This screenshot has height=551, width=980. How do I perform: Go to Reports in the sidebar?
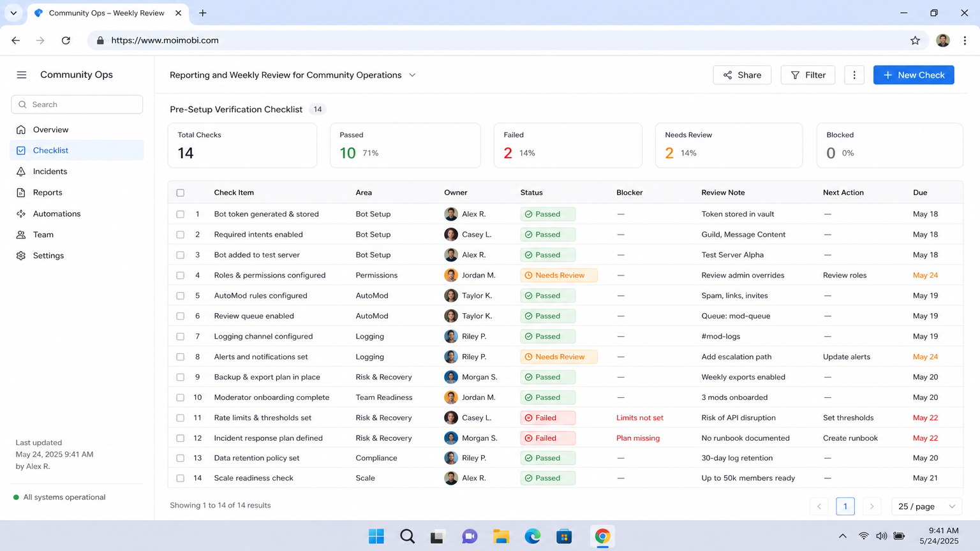click(77, 193)
